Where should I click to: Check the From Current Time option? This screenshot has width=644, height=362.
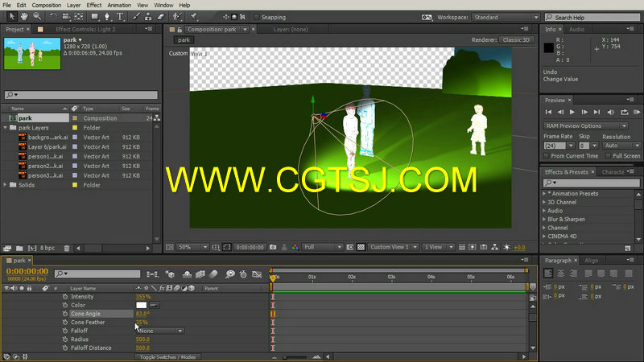tap(547, 156)
